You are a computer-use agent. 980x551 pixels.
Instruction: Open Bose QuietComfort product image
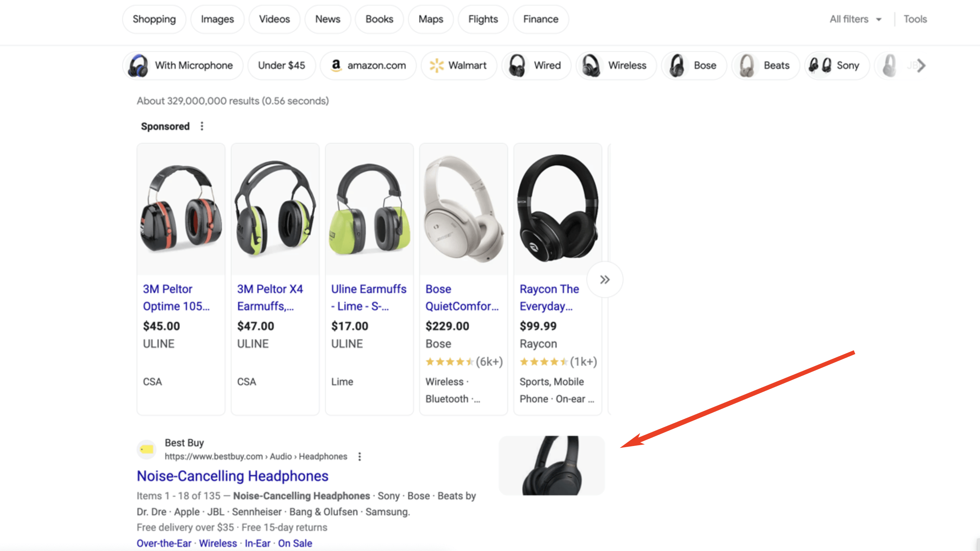(x=464, y=209)
